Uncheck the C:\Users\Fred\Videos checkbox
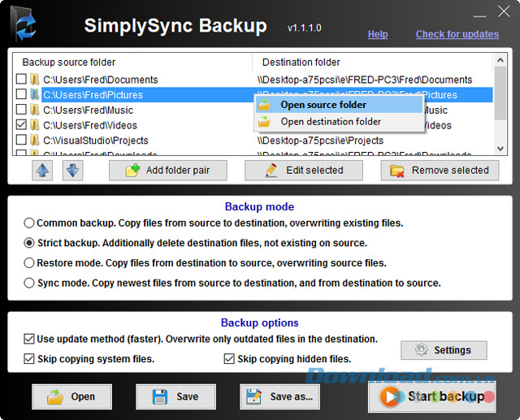 pos(21,125)
